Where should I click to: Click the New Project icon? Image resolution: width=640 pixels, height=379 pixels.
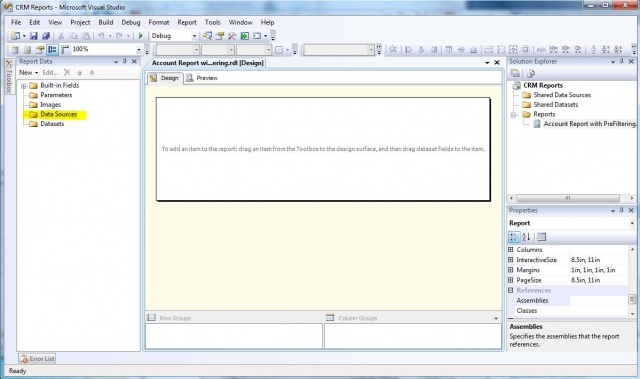coord(15,36)
